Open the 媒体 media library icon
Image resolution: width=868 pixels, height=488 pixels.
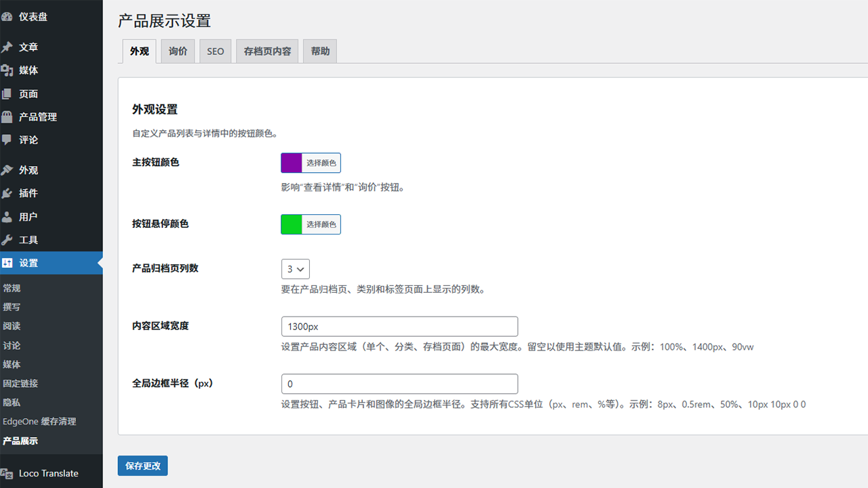coord(7,70)
